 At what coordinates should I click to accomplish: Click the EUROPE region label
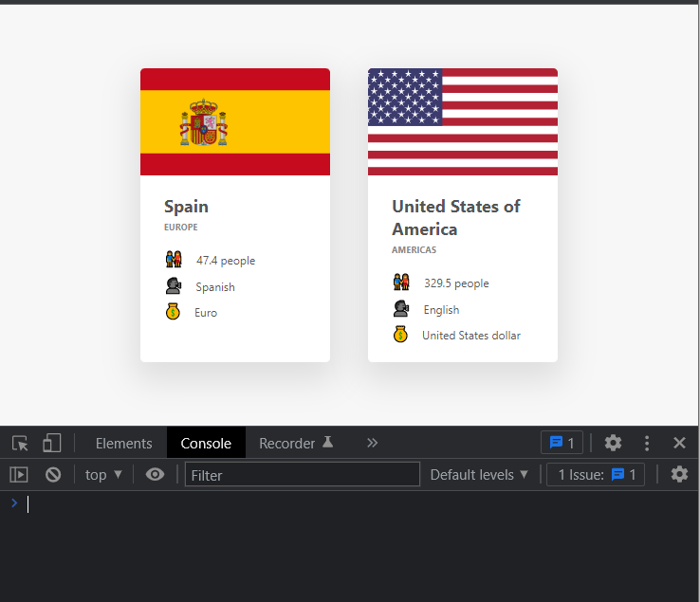pyautogui.click(x=181, y=228)
